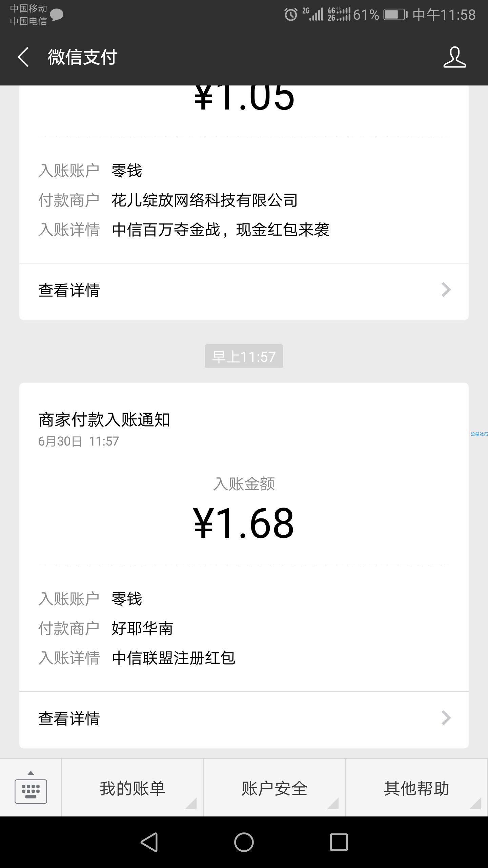Tap the alarm clock status icon
The width and height of the screenshot is (488, 868).
click(291, 15)
